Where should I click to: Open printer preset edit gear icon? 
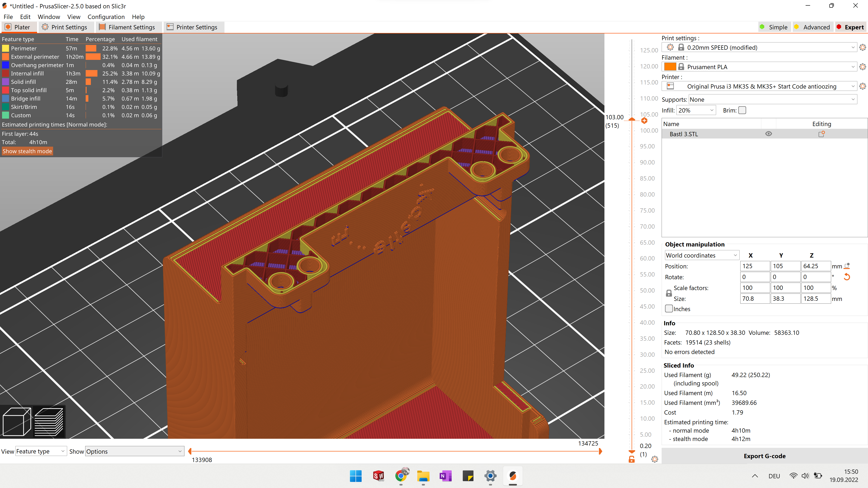(862, 86)
